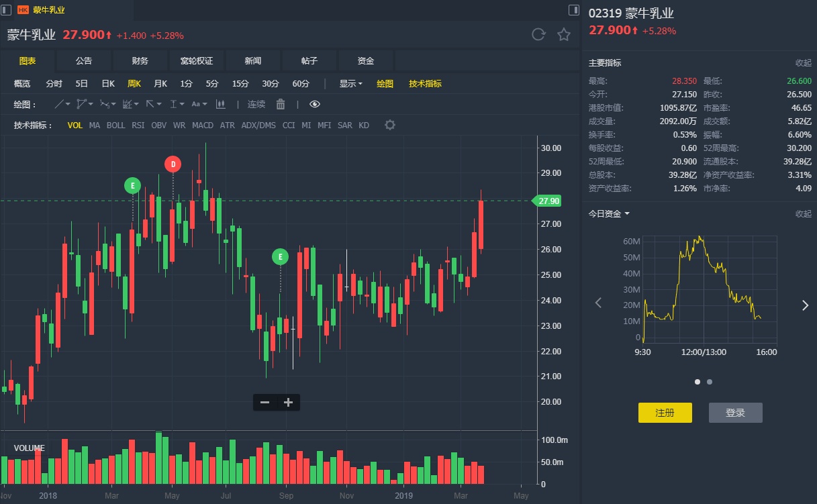Image resolution: width=817 pixels, height=504 pixels.
Task: Go to next fund chart arrow
Action: click(806, 305)
